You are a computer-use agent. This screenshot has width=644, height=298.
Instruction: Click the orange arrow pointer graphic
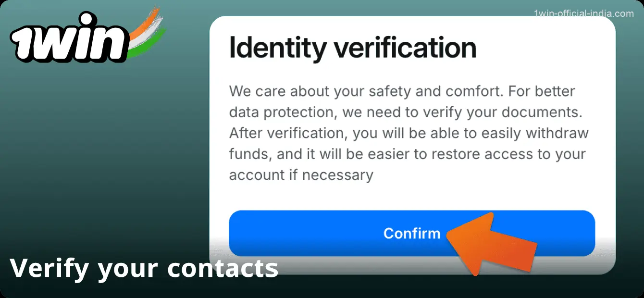click(x=485, y=245)
